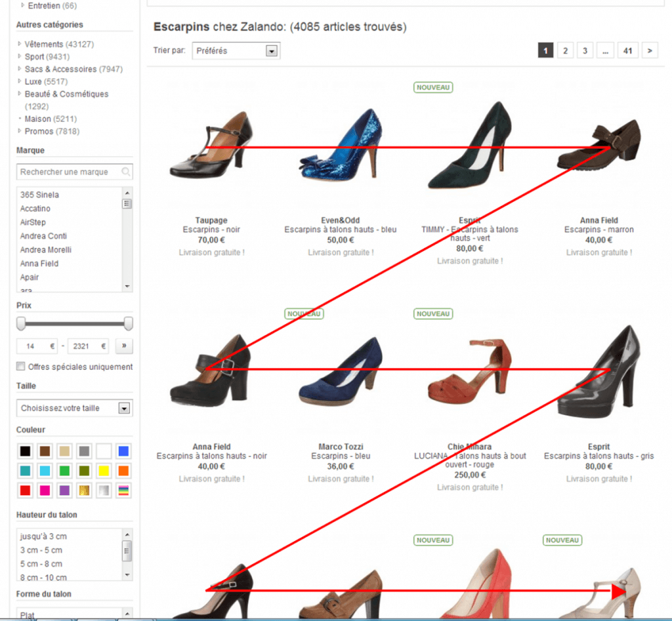
Task: Open the Choisissez votre taille dropdown
Action: click(124, 408)
